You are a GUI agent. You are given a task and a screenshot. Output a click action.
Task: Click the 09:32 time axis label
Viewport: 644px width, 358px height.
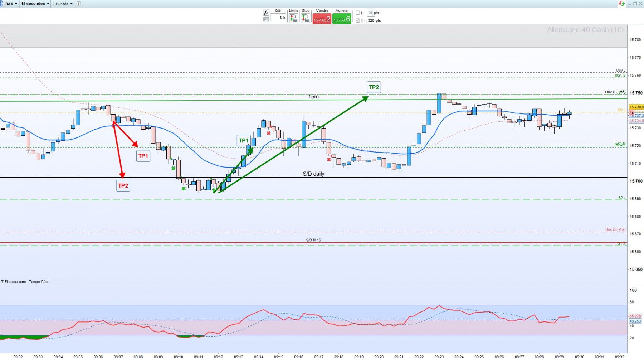pos(619,357)
